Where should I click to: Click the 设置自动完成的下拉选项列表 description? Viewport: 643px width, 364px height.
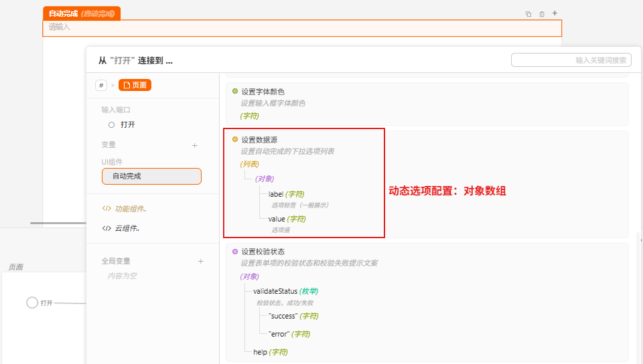[287, 151]
